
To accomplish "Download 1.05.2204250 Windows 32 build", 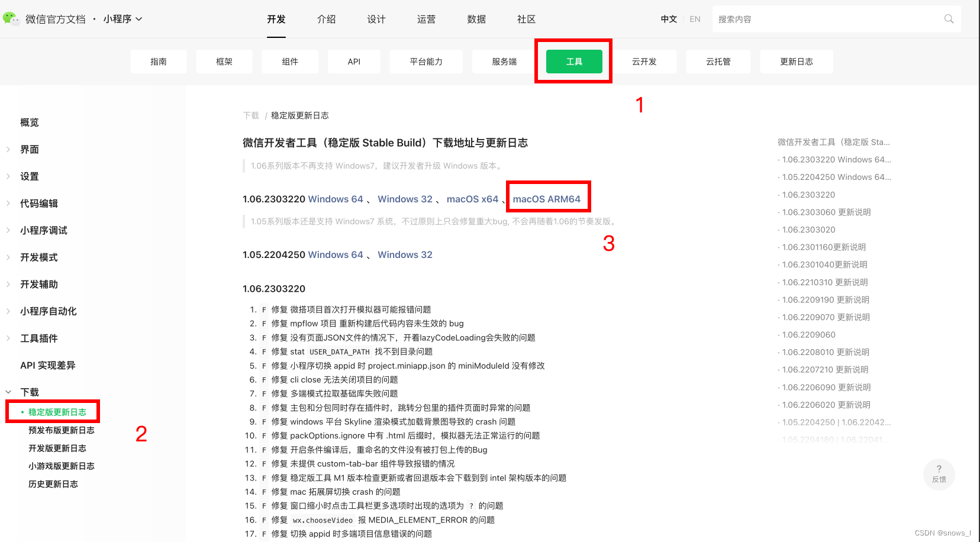I will point(405,255).
